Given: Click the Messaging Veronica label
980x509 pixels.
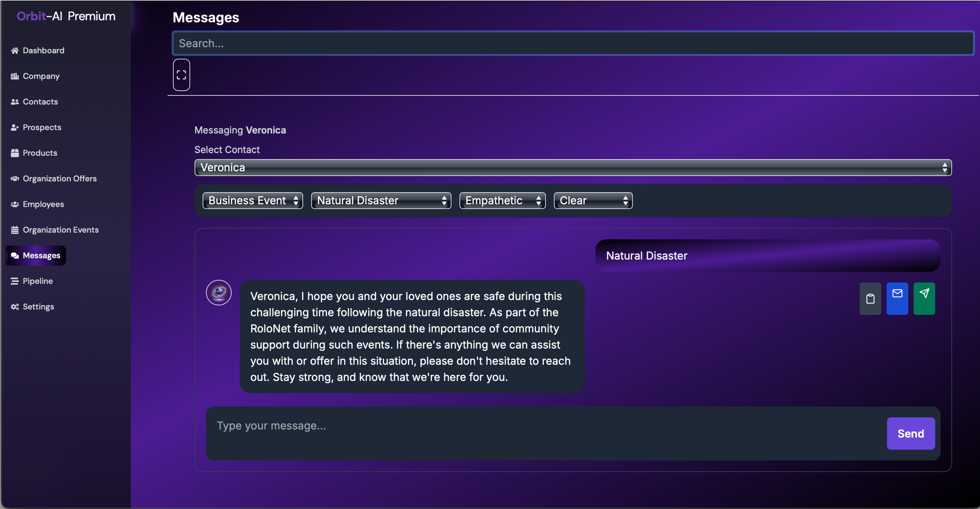Looking at the screenshot, I should [x=240, y=130].
